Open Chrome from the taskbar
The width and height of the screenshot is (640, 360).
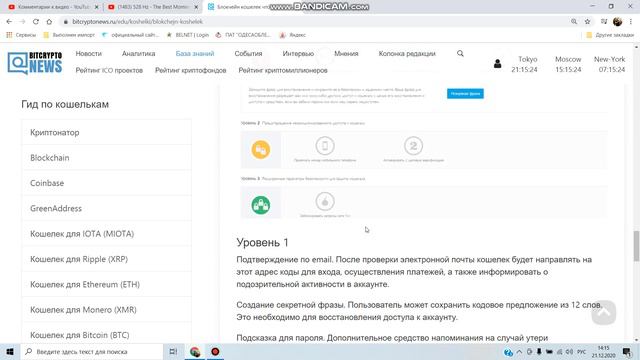tap(195, 351)
